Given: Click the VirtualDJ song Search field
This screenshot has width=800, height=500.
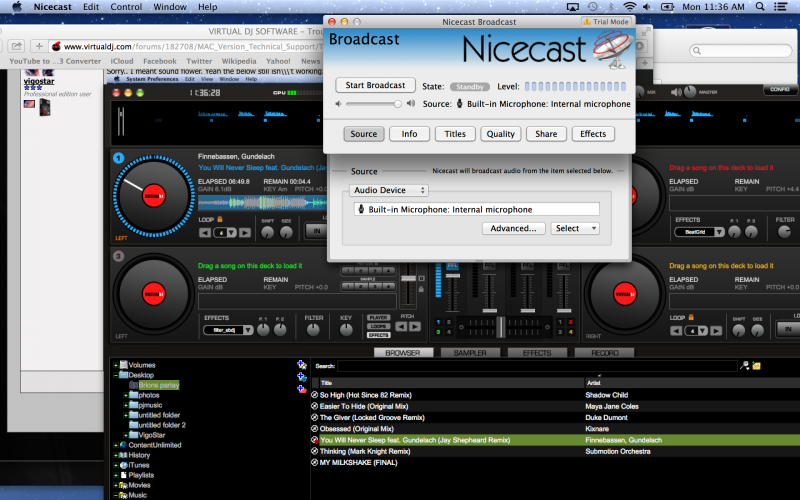Looking at the screenshot, I should pos(537,366).
